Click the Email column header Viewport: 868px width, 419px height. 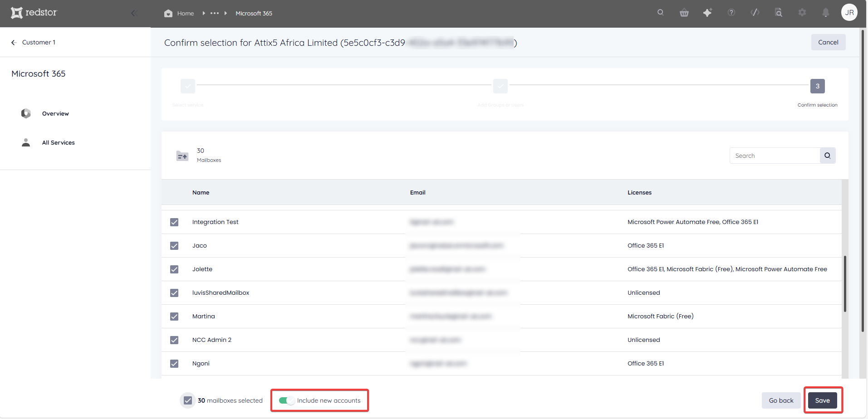pyautogui.click(x=418, y=192)
